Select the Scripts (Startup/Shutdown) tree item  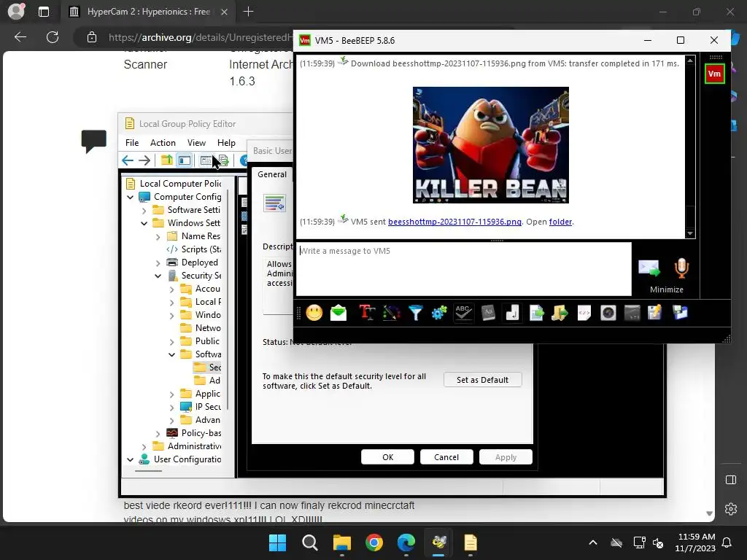pyautogui.click(x=194, y=249)
